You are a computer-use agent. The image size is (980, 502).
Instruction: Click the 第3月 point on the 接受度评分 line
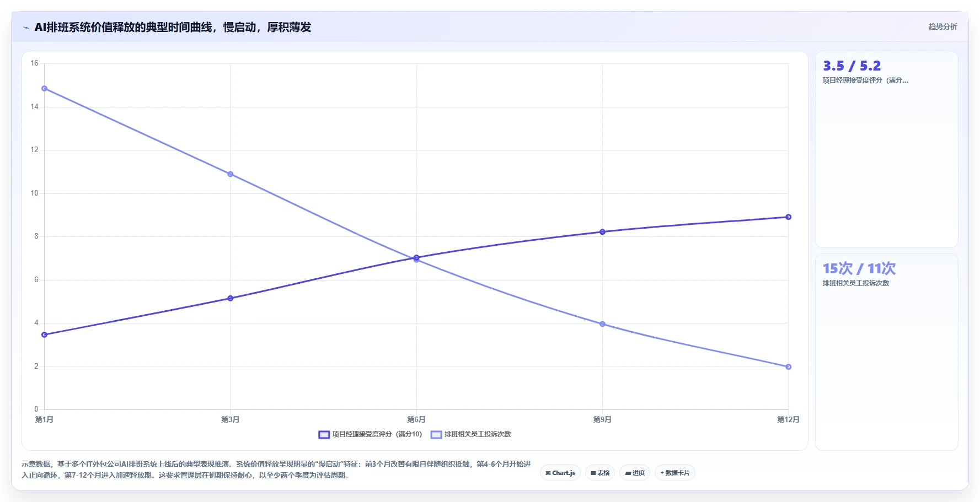click(x=231, y=298)
